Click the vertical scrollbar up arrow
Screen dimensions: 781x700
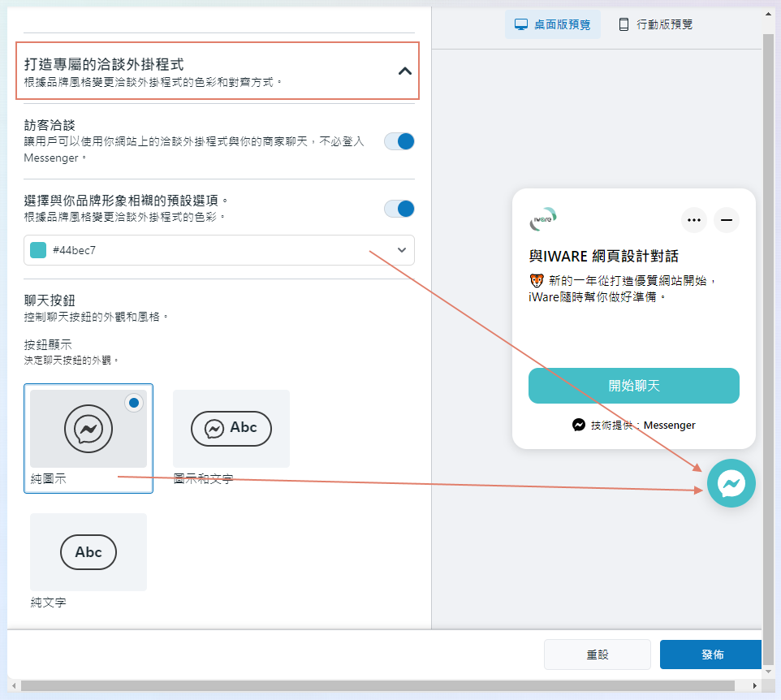coord(769,14)
